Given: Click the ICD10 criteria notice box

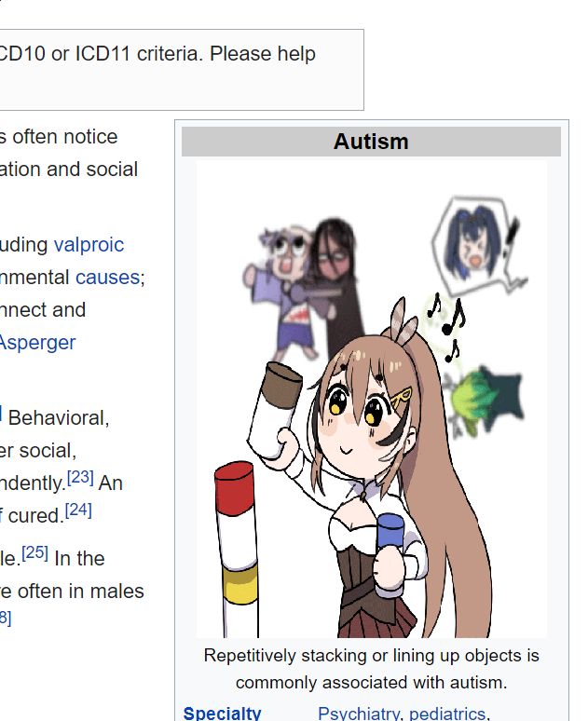Looking at the screenshot, I should point(182,70).
